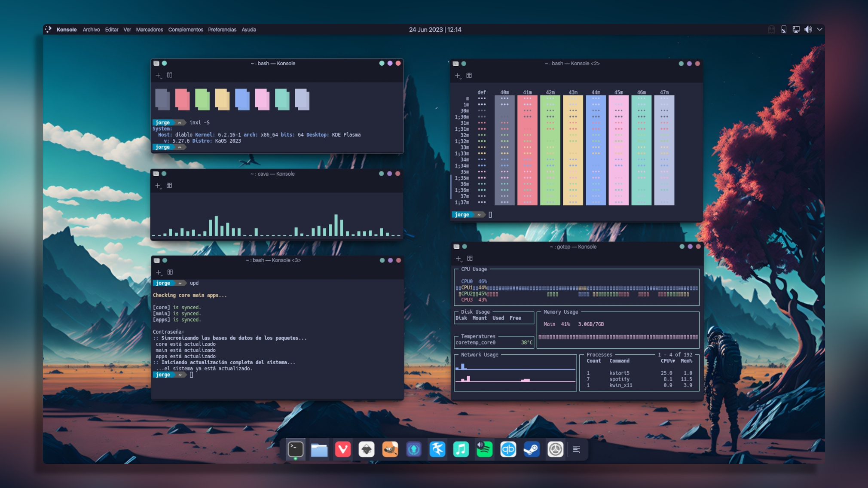Click the 'Checking core main apps...' line
The height and width of the screenshot is (488, 868).
[190, 295]
